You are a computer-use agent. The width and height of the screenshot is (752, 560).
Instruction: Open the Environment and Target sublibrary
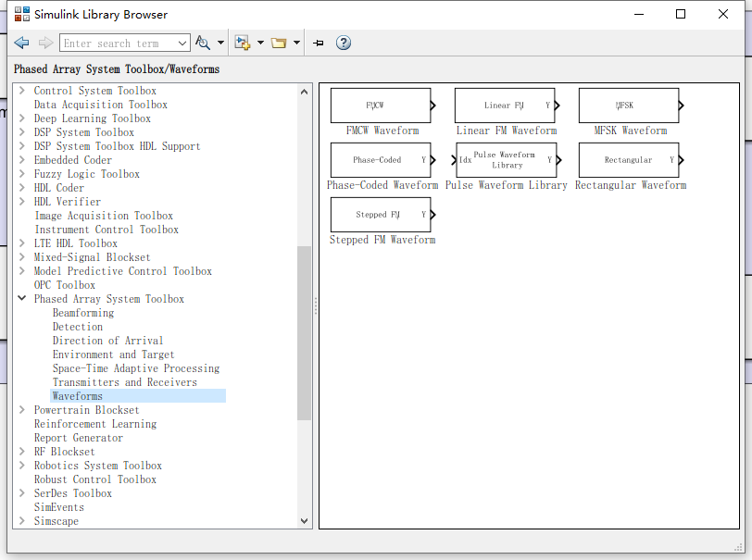114,355
